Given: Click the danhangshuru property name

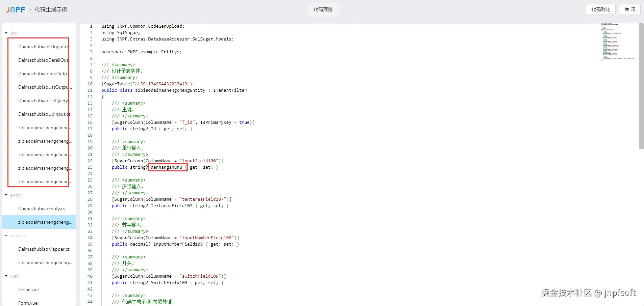Looking at the screenshot, I should point(166,167).
